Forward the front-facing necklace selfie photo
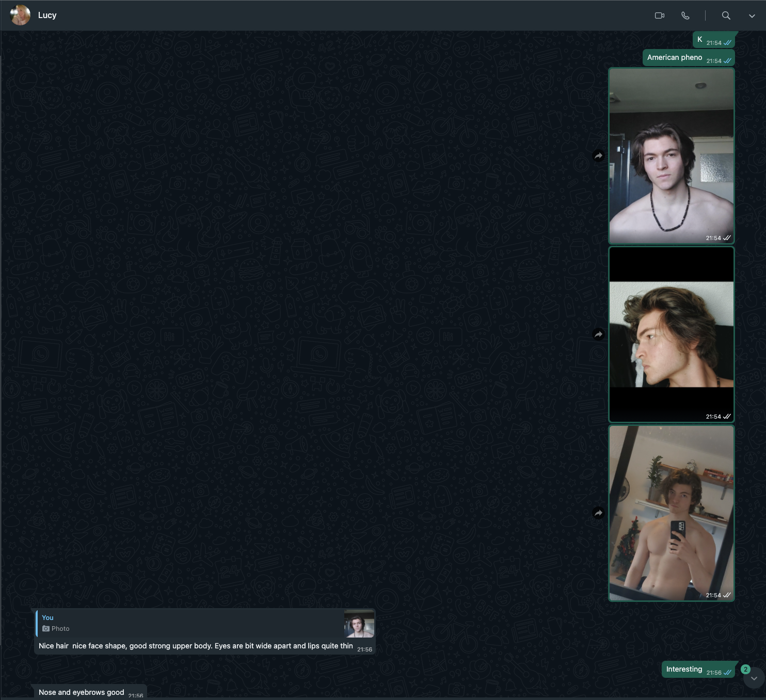This screenshot has height=700, width=766. (x=598, y=156)
